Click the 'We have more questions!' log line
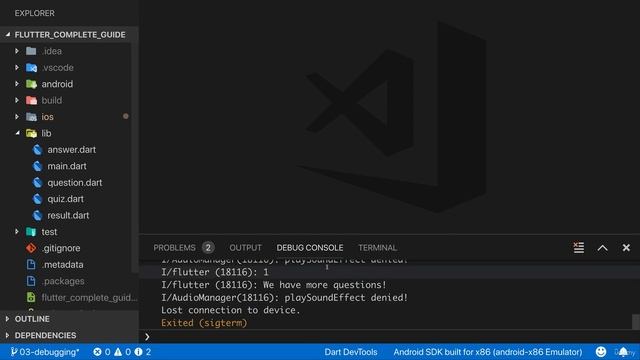Viewport: 640px width, 360px height. click(273, 285)
